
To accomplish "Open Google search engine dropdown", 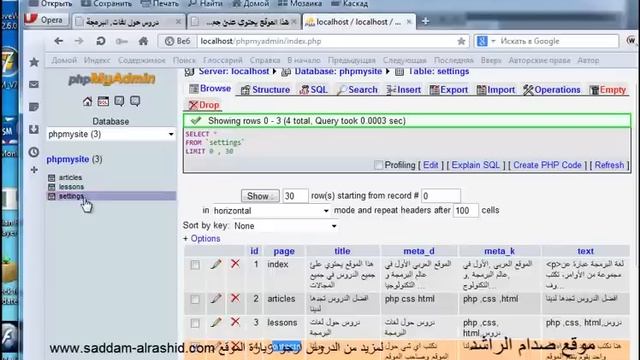I will click(x=486, y=41).
